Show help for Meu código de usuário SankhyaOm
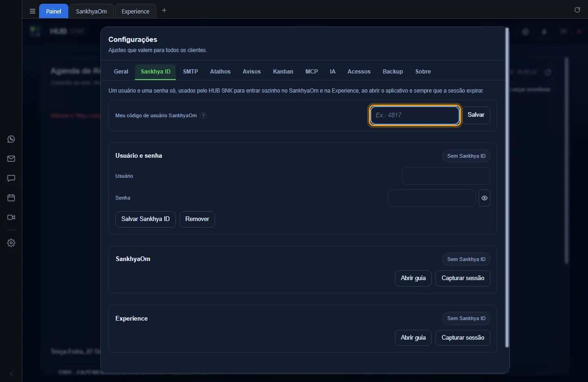 (203, 115)
